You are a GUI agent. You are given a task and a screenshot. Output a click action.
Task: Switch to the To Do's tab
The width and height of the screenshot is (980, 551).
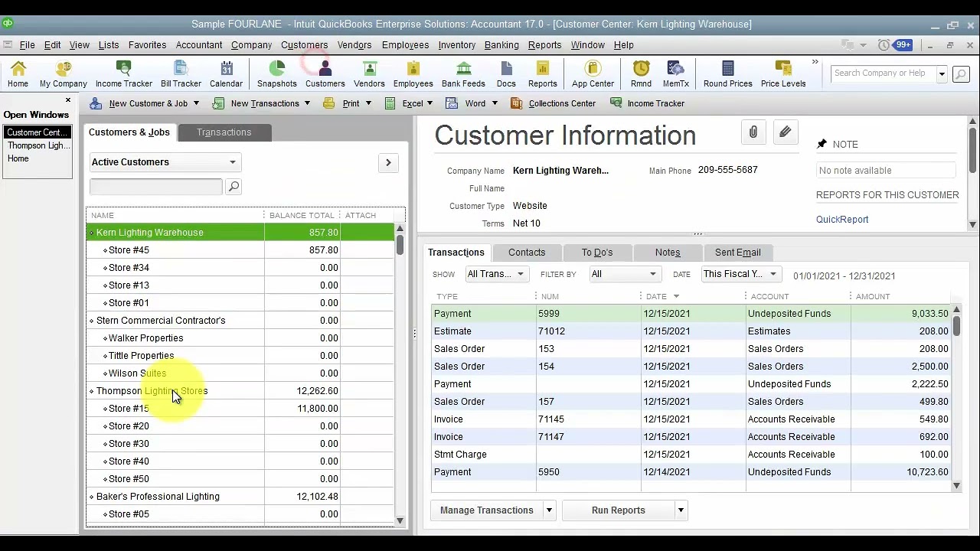click(x=597, y=253)
